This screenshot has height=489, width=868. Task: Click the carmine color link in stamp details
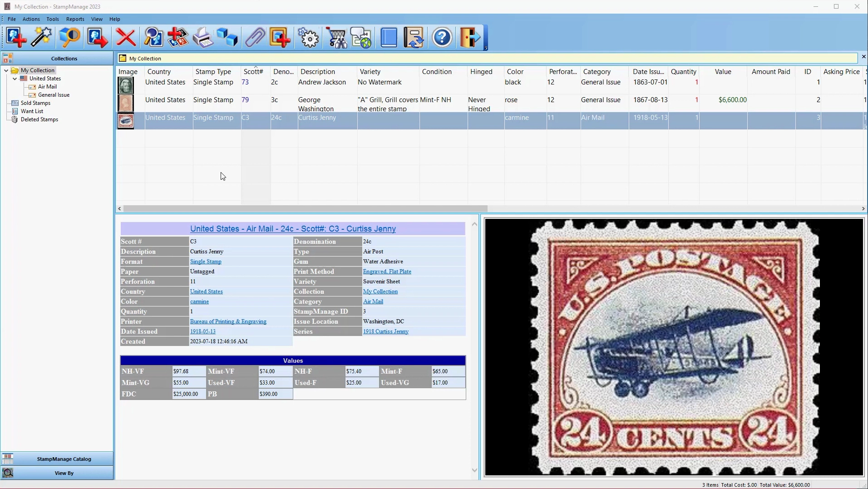(200, 301)
